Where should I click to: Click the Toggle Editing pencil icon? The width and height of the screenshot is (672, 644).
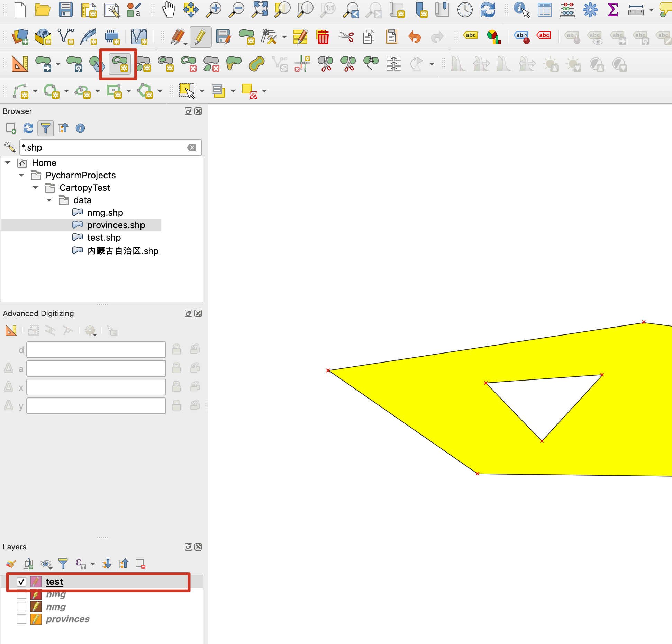[x=200, y=37]
